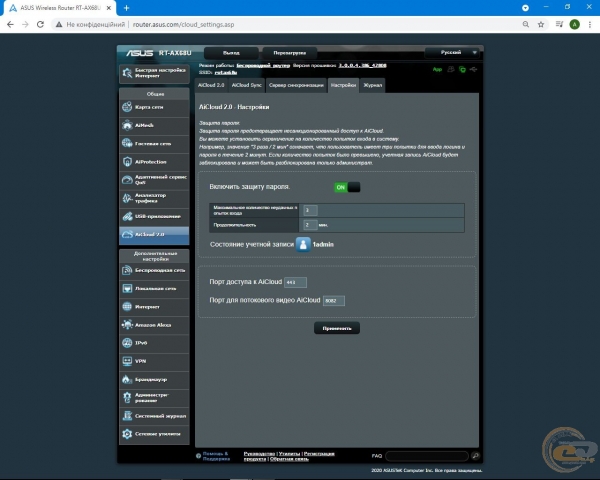Open the Firewall (Брандмауэр) flame icon
Image resolution: width=600 pixels, height=480 pixels.
point(127,379)
